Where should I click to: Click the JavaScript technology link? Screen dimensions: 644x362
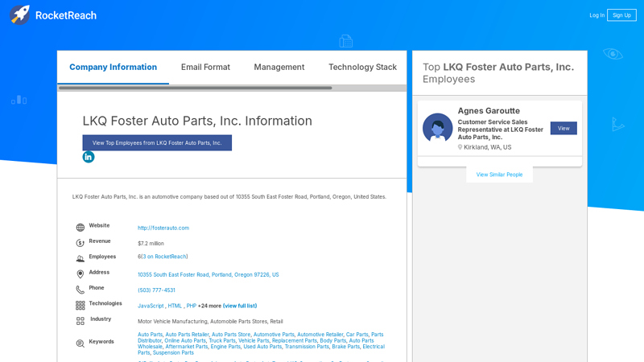click(151, 306)
